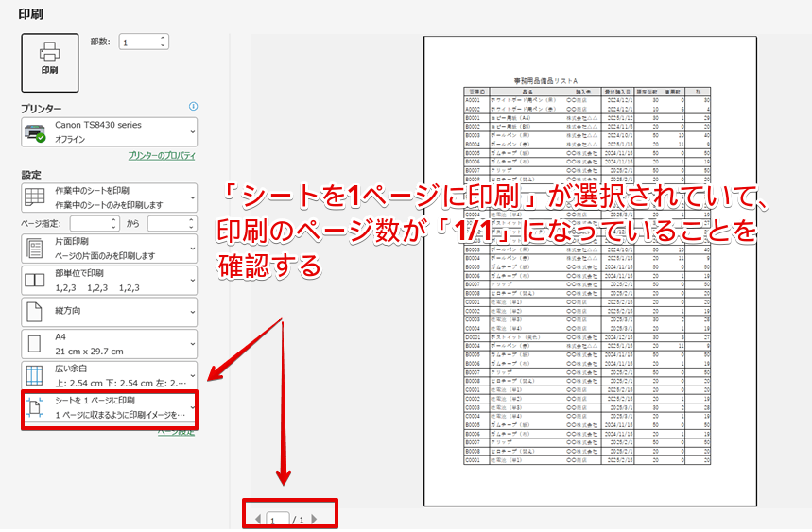Click the 事務用品備品リストA title in preview
The height and width of the screenshot is (532, 812).
545,81
